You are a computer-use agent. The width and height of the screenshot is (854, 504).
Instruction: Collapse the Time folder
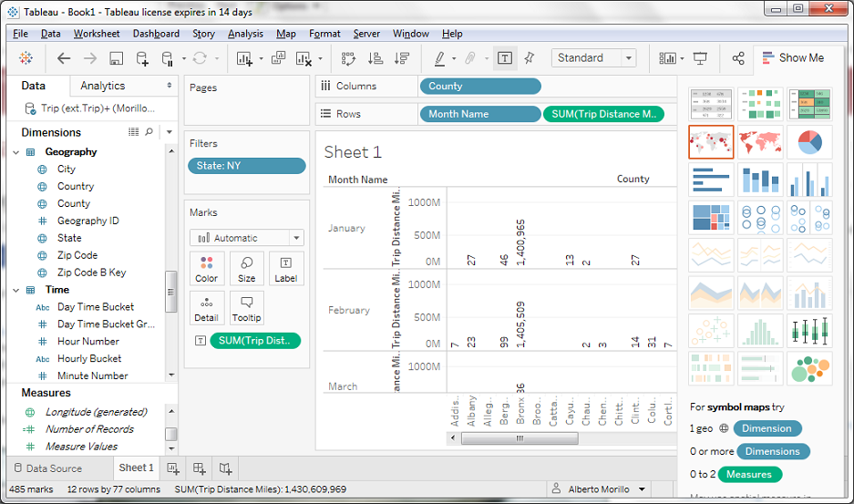pos(15,291)
